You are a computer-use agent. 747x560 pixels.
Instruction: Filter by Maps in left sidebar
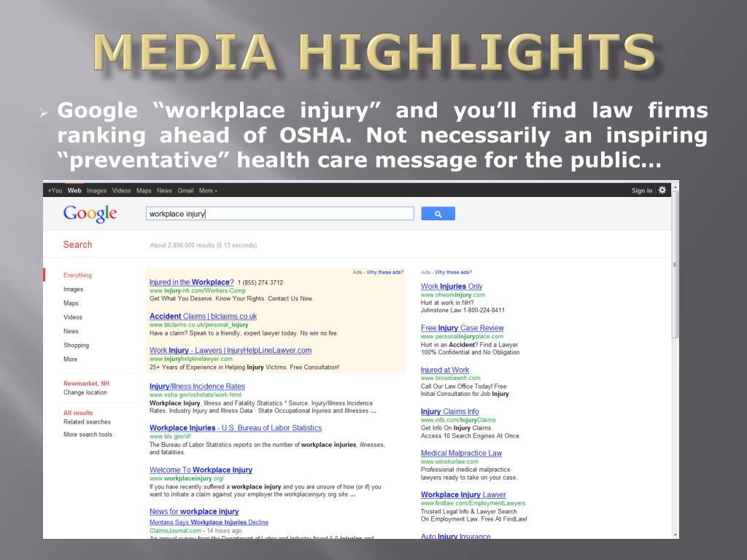pyautogui.click(x=71, y=303)
